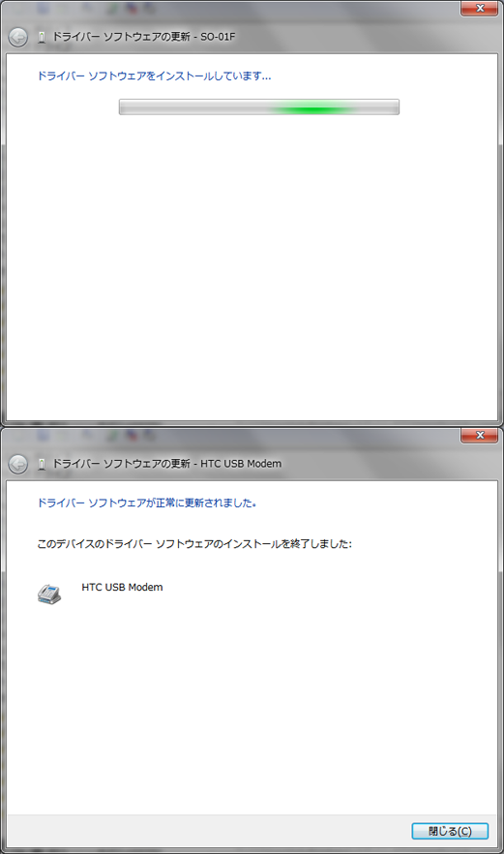Click the 閉じる(C) button
The image size is (504, 854).
pos(450,831)
